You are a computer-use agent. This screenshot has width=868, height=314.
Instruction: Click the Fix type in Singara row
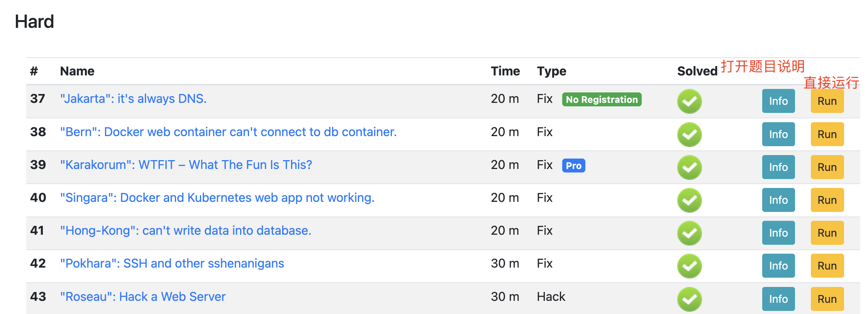(544, 198)
